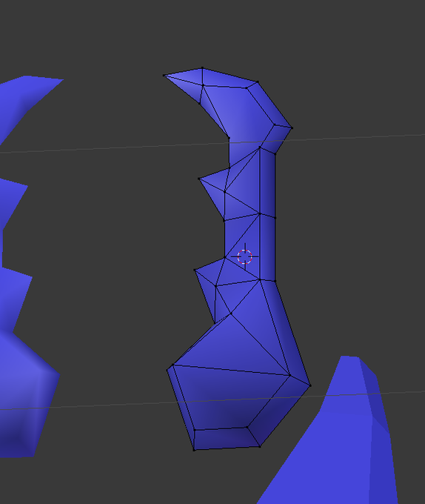Select the rightmost vertex at the mesh's upper bend
This screenshot has height=504, width=425.
click(x=292, y=128)
